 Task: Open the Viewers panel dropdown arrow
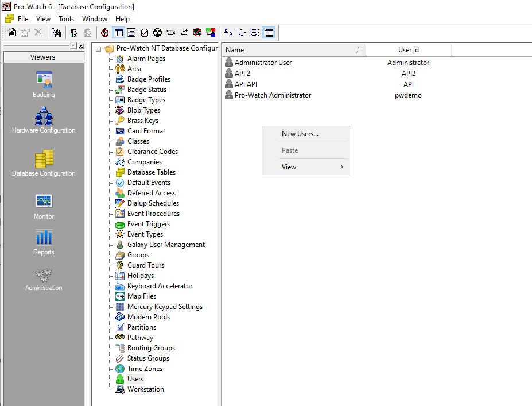click(x=72, y=46)
